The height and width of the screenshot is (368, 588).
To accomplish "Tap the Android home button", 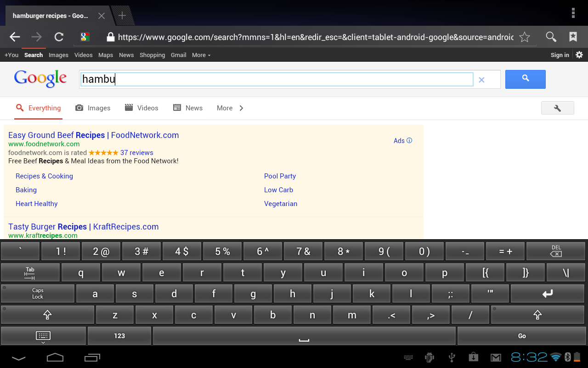I will [55, 357].
